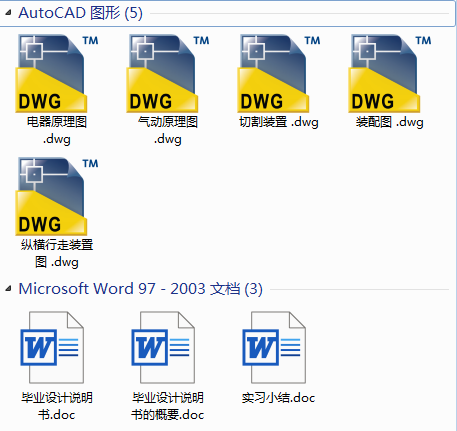Click the file name 气动原理图 .dwg
Screen dimensions: 457x431
pos(168,130)
